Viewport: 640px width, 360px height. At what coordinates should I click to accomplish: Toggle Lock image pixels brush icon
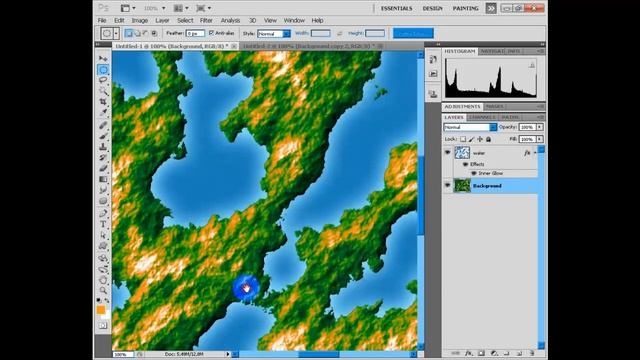pos(471,139)
